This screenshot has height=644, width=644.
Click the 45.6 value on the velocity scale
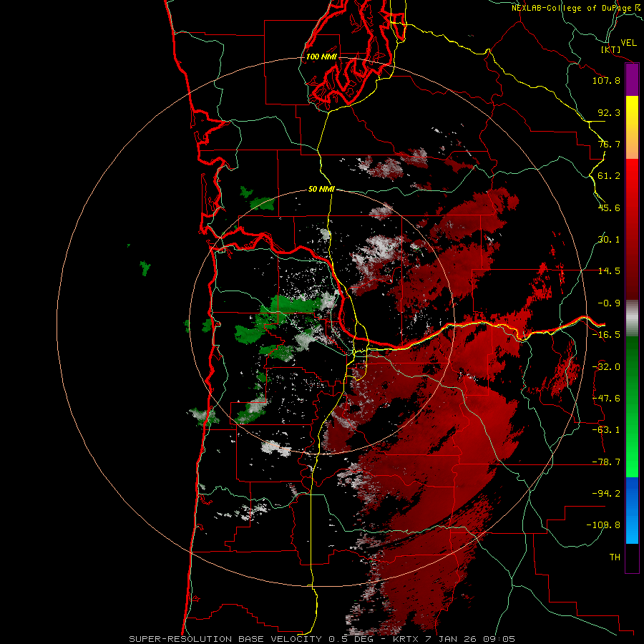coord(609,208)
